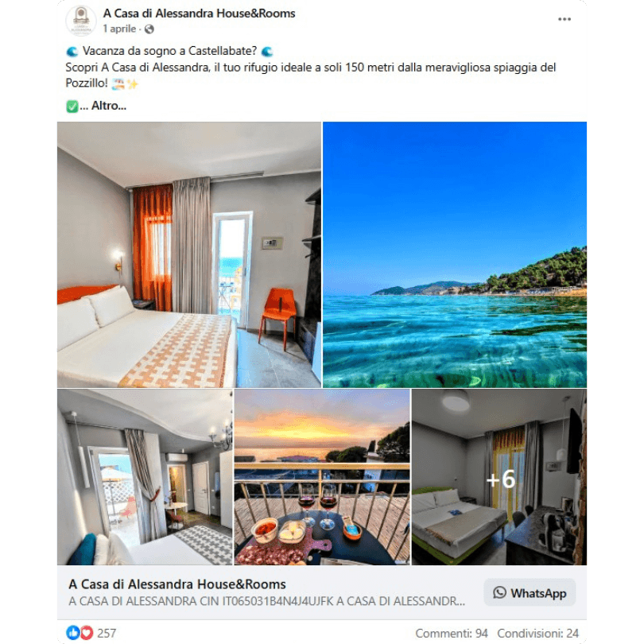
Task: Open the A Casa di Alessandra page name
Action: 199,14
